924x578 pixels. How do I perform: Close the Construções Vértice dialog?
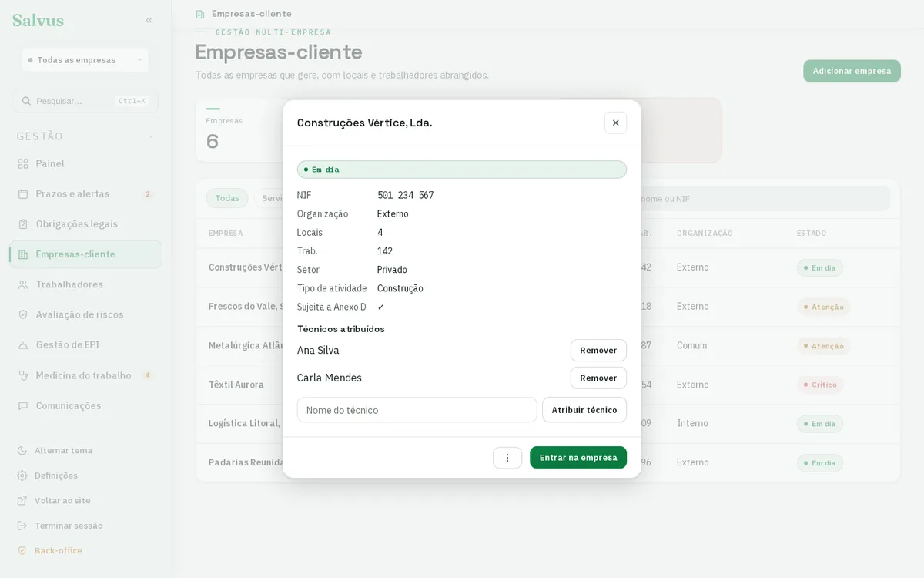pos(615,123)
